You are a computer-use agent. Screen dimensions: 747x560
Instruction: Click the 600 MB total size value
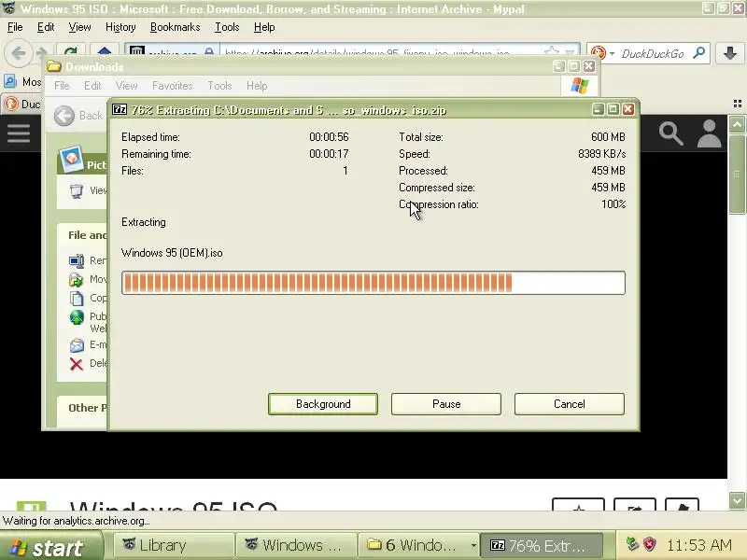608,137
